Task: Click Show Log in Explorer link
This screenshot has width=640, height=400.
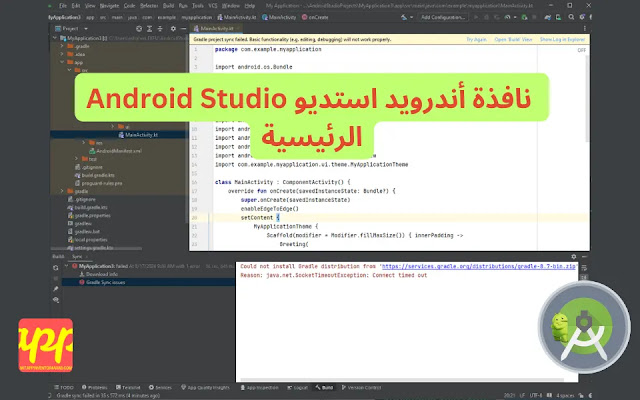Action: point(562,40)
